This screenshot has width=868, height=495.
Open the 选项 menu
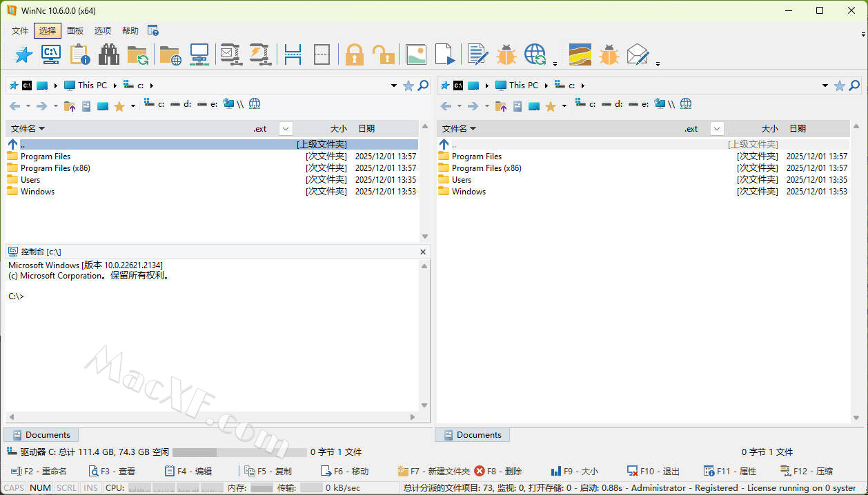click(102, 31)
